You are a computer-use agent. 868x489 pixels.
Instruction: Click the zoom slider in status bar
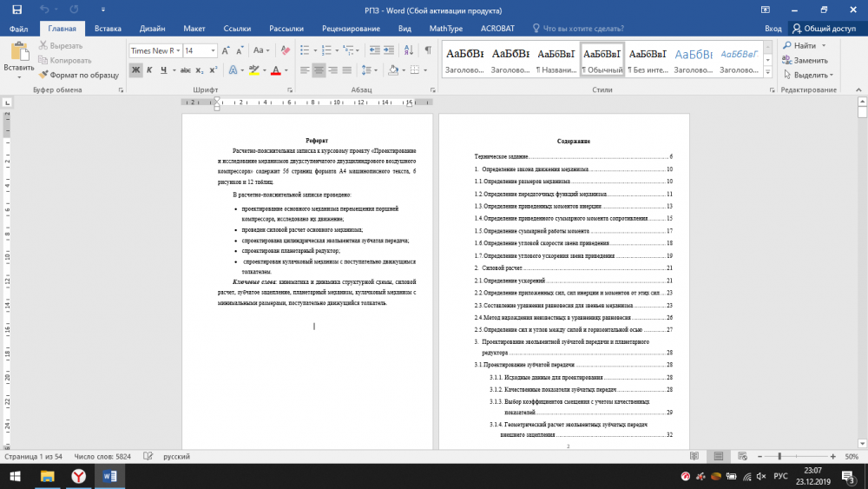pos(779,456)
